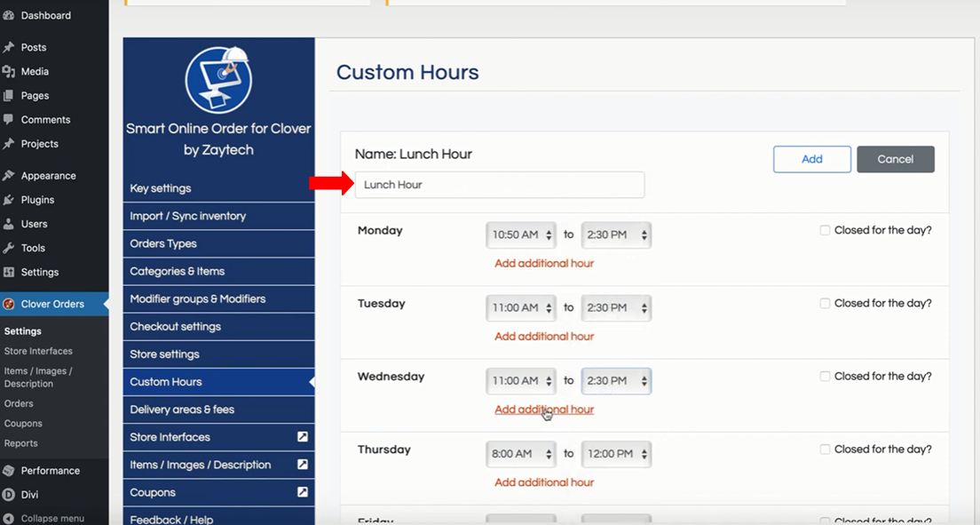
Task: Click the Comments bubble icon
Action: tap(9, 120)
